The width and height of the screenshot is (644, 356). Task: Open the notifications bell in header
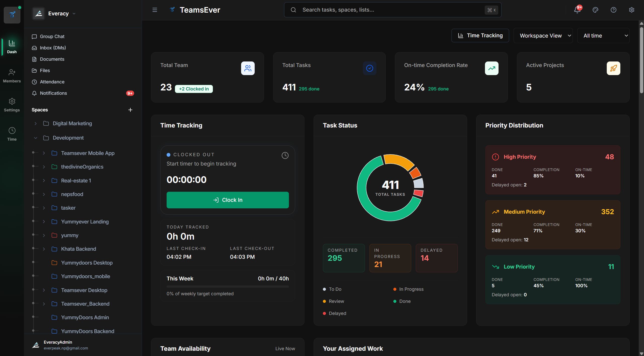[577, 10]
